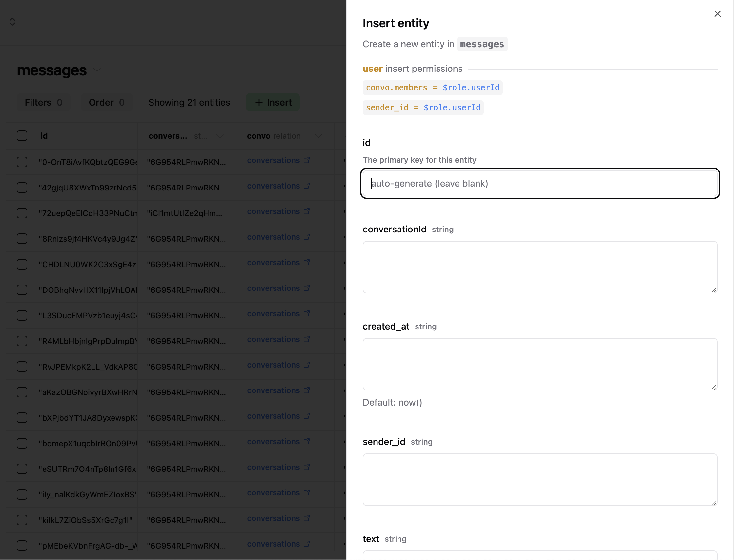Open conversationId column header dropdown

(x=220, y=136)
